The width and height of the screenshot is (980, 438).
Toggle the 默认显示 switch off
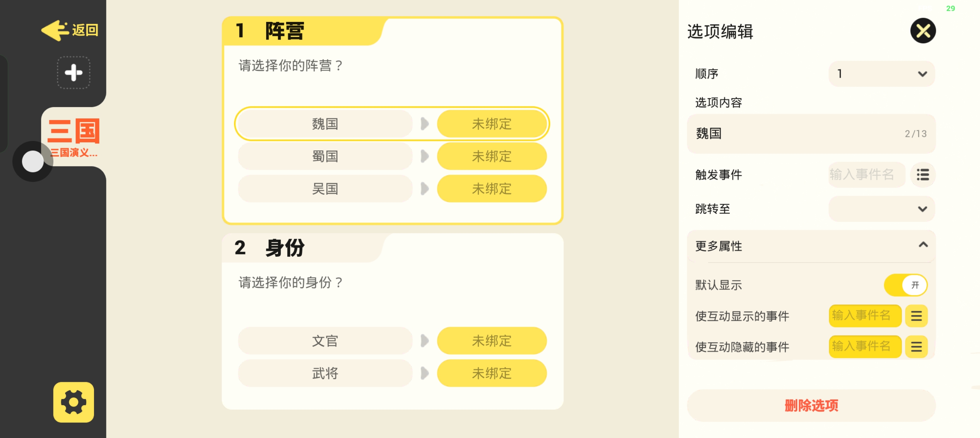tap(905, 285)
